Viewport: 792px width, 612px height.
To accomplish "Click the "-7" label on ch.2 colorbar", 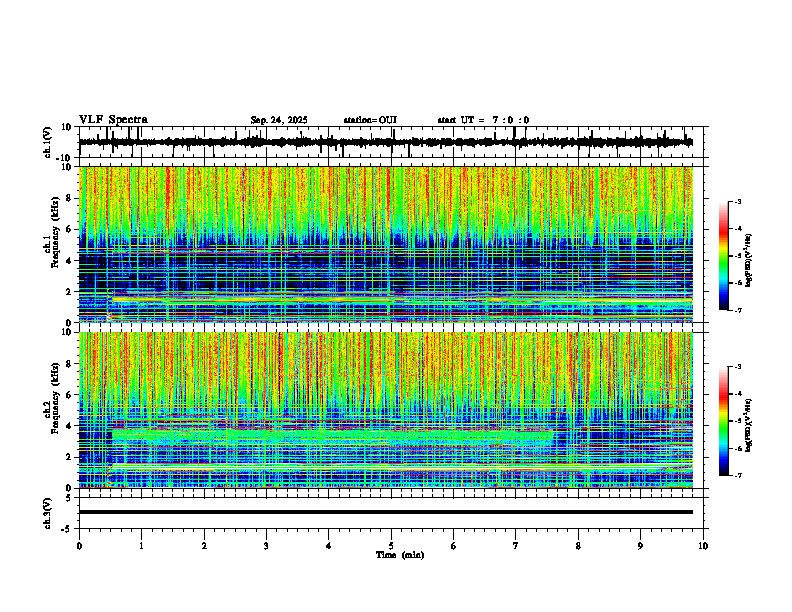I will point(738,475).
